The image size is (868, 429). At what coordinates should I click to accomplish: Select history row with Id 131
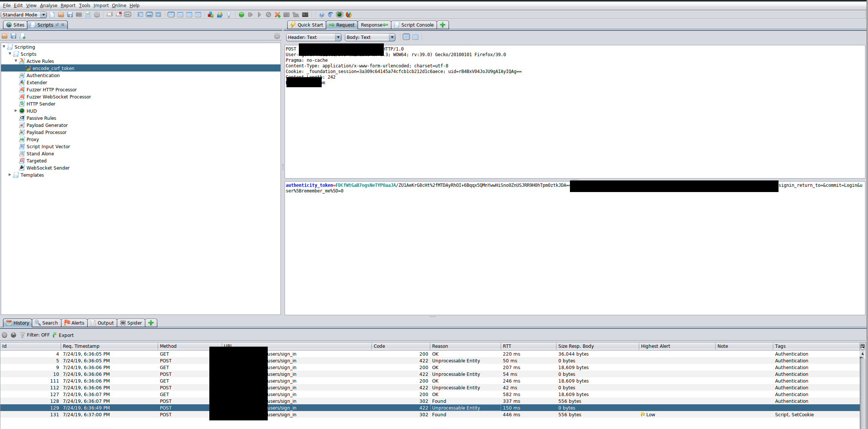(x=430, y=414)
